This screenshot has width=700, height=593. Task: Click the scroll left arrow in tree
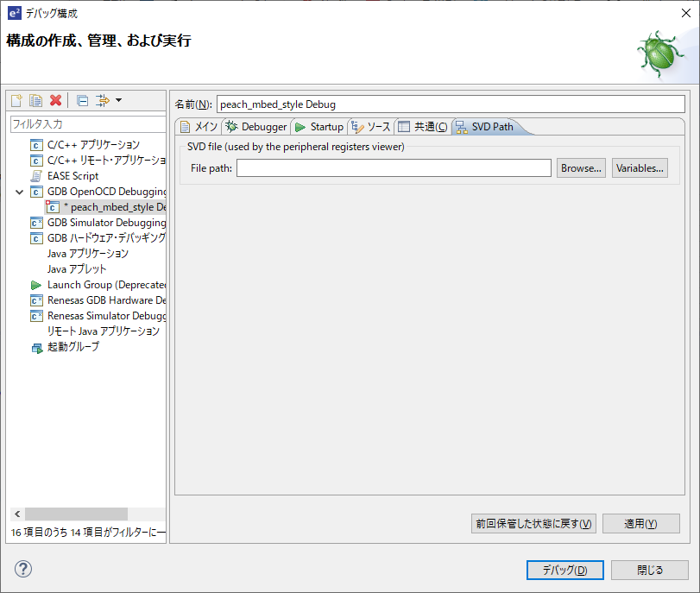click(x=17, y=514)
